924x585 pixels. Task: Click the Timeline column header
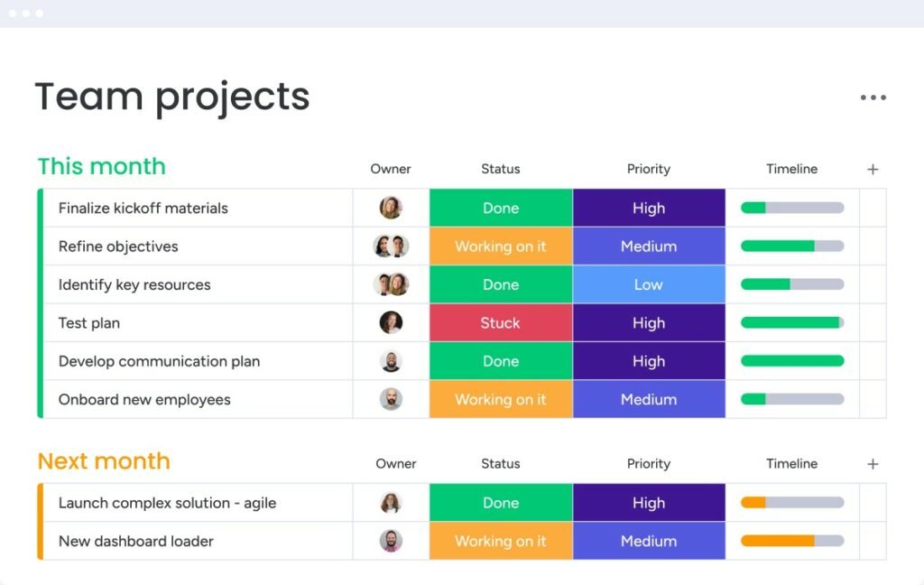[791, 169]
